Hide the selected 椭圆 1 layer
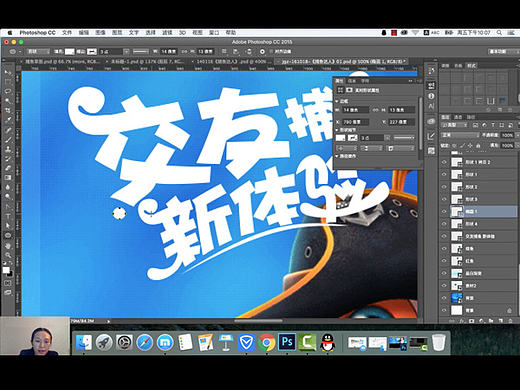This screenshot has height=390, width=520. [444, 211]
